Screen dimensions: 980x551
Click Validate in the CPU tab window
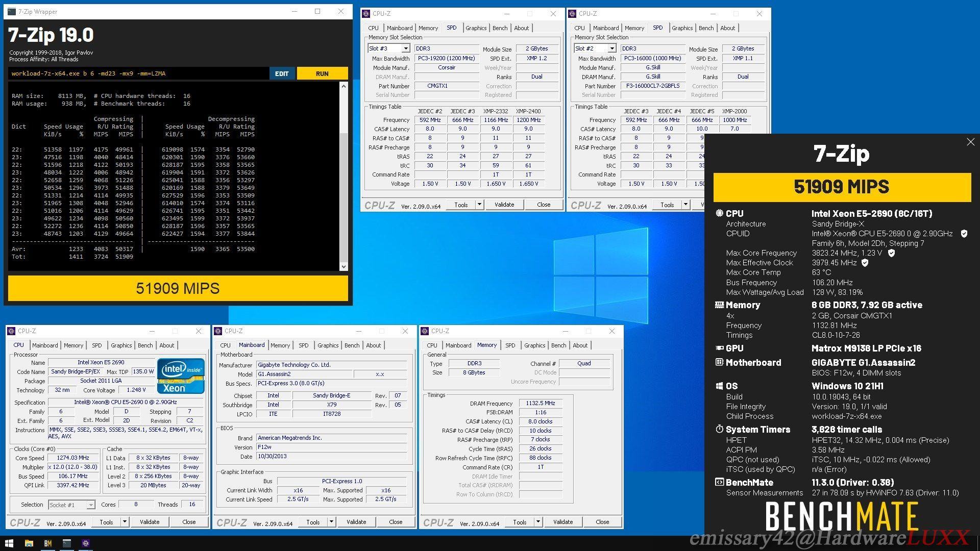150,522
